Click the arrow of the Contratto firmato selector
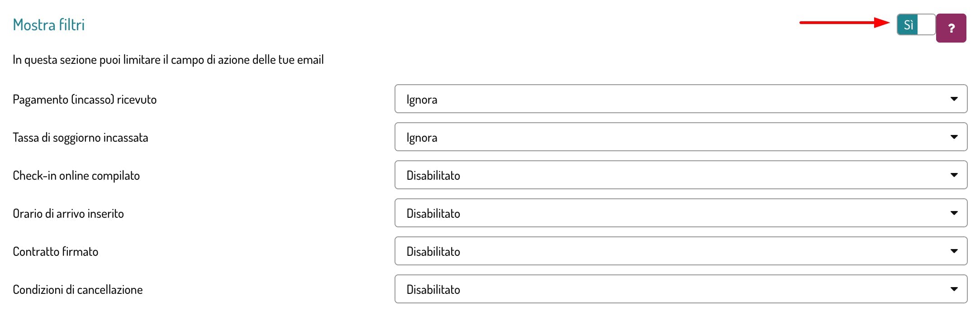980x336 pixels. [x=954, y=251]
